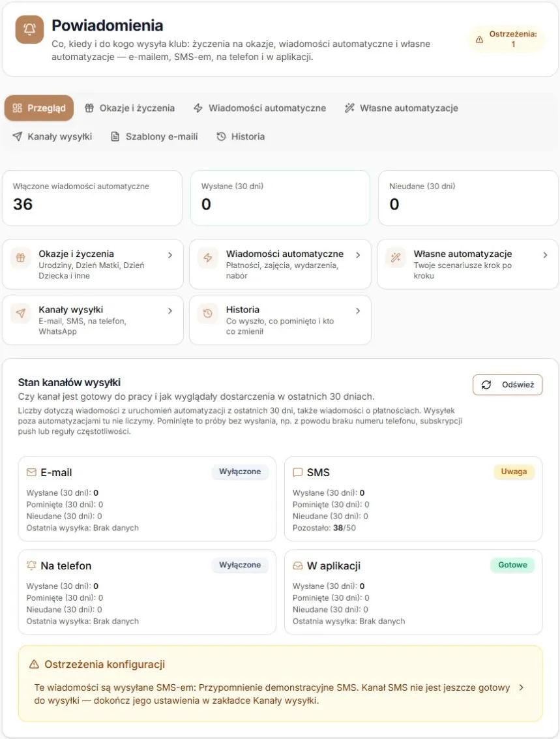Click the warning triangle in Ostrzeżenia badge
This screenshot has width=560, height=739.
[x=479, y=40]
